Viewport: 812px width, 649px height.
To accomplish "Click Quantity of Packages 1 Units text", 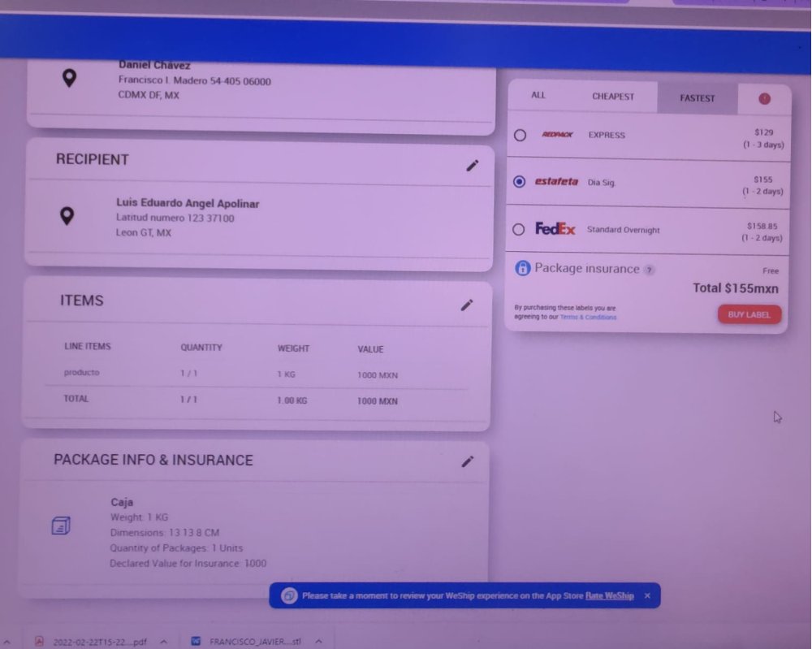I will [176, 548].
